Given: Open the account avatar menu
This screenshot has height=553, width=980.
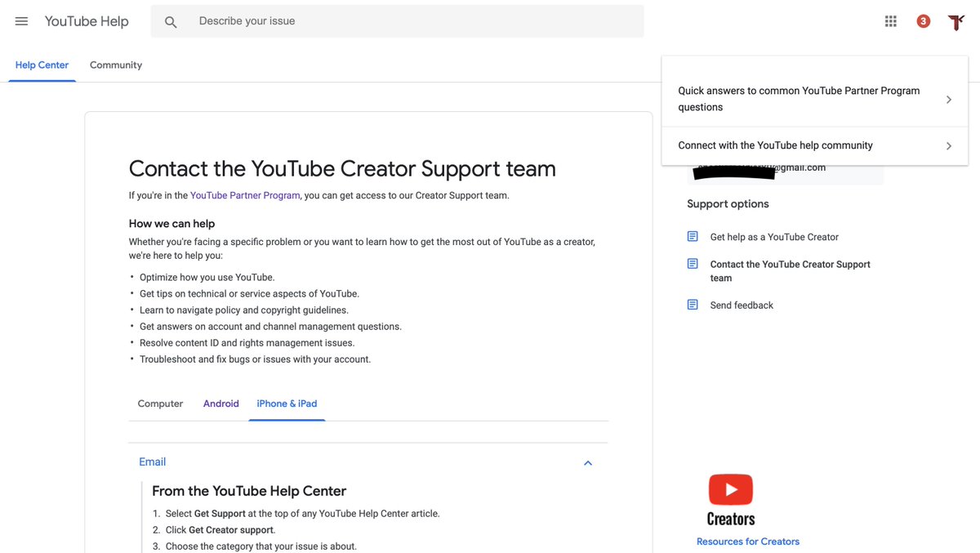Looking at the screenshot, I should point(956,22).
